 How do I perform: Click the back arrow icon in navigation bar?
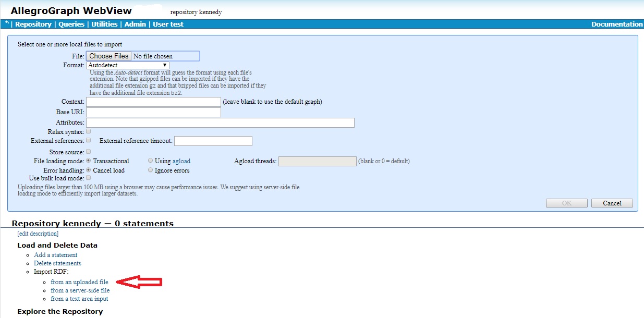(x=7, y=23)
